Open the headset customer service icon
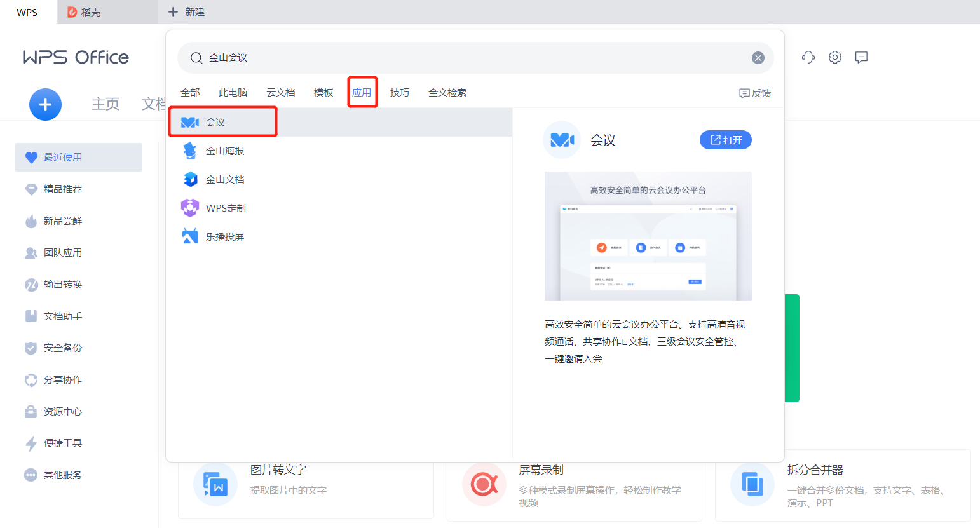Viewport: 980px width, 528px height. [808, 57]
